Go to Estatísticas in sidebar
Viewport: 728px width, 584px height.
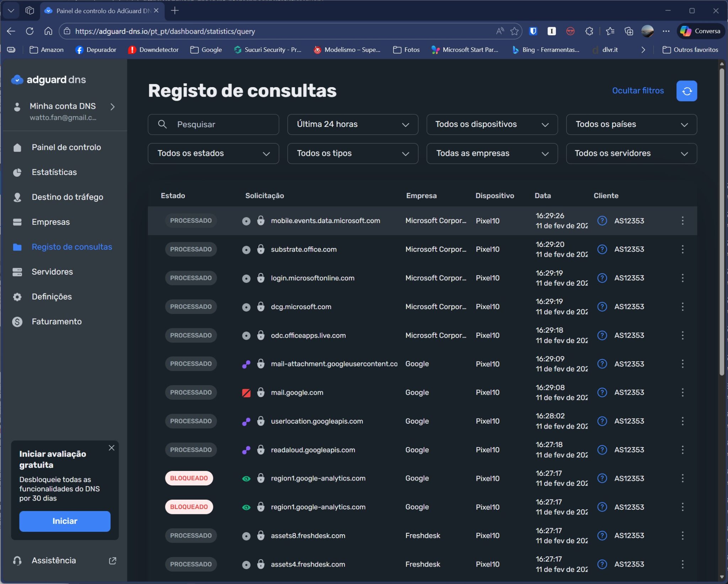pyautogui.click(x=54, y=172)
